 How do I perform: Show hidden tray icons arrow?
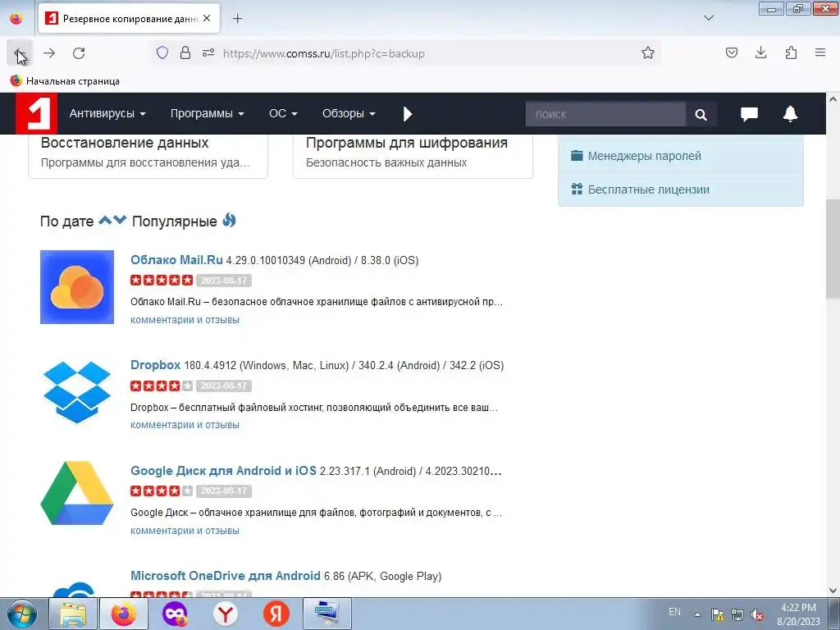[x=697, y=614]
